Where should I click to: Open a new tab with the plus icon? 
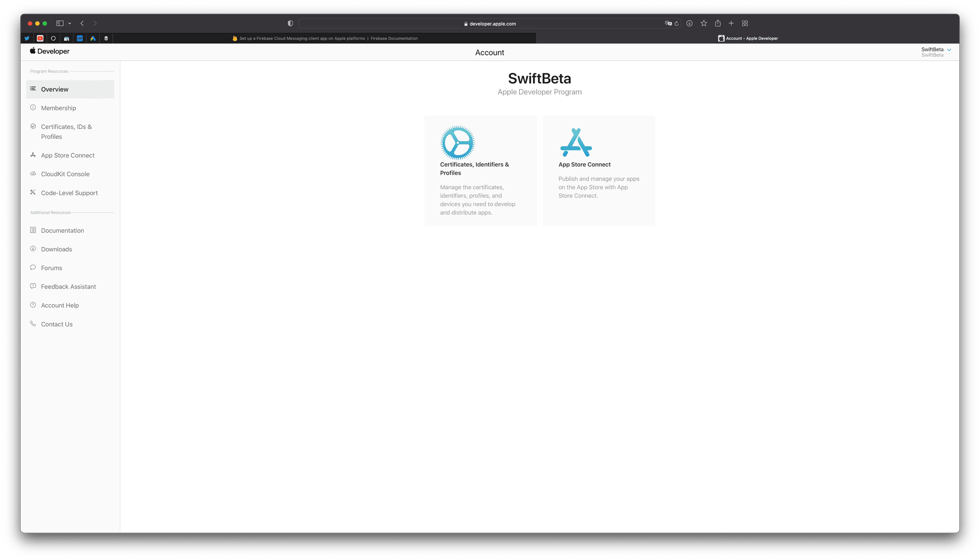(x=731, y=24)
